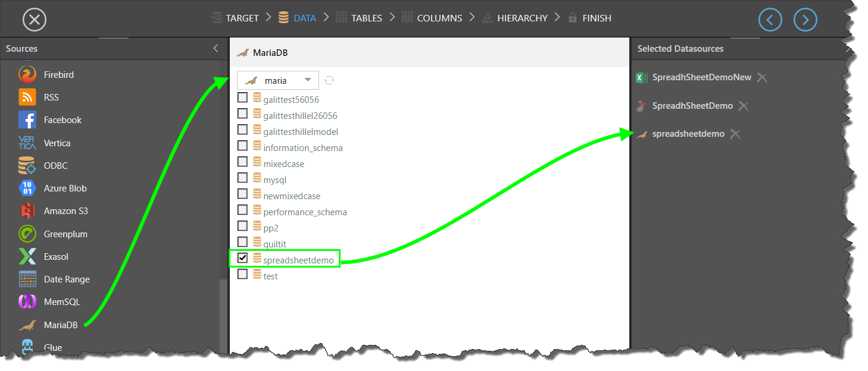Image resolution: width=868 pixels, height=371 pixels.
Task: Click the circular X close wizard button
Action: 35,20
